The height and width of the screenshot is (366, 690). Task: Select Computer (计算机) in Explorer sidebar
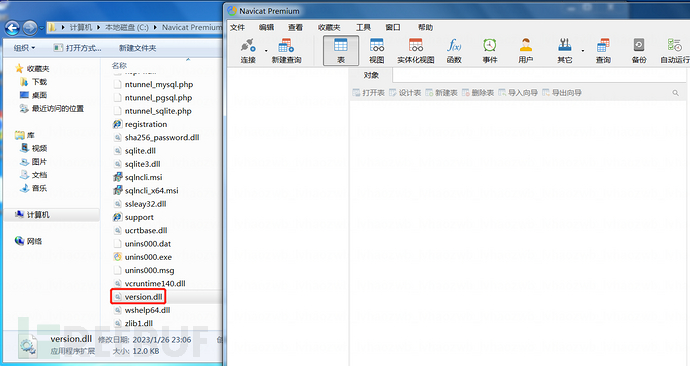point(33,215)
